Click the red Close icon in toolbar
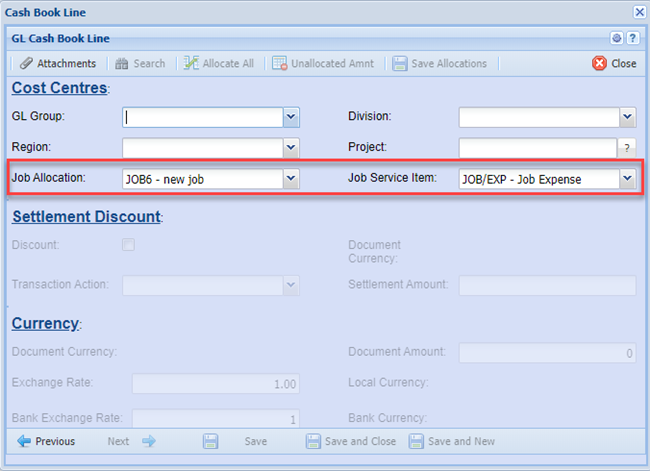The height and width of the screenshot is (471, 650). [599, 63]
